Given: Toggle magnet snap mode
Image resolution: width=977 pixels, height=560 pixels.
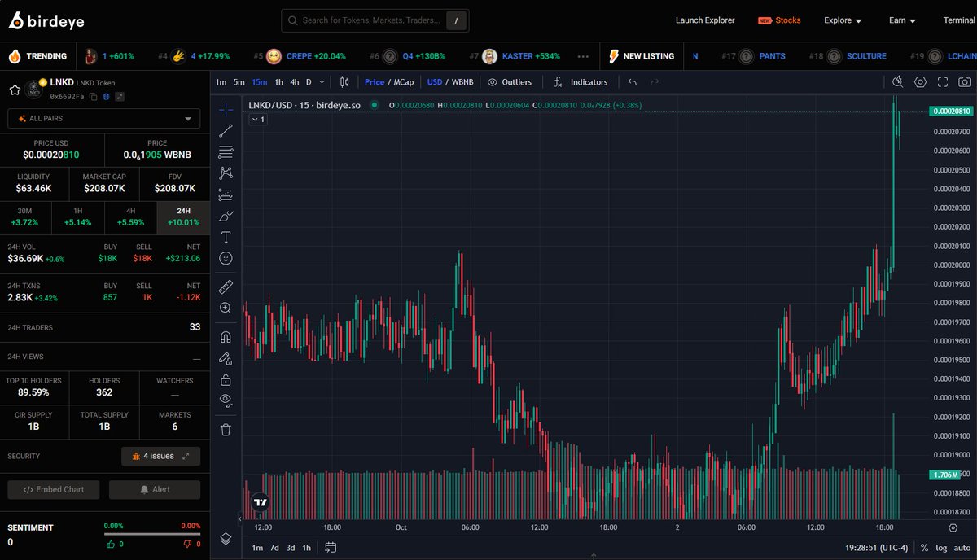Looking at the screenshot, I should click(x=226, y=336).
